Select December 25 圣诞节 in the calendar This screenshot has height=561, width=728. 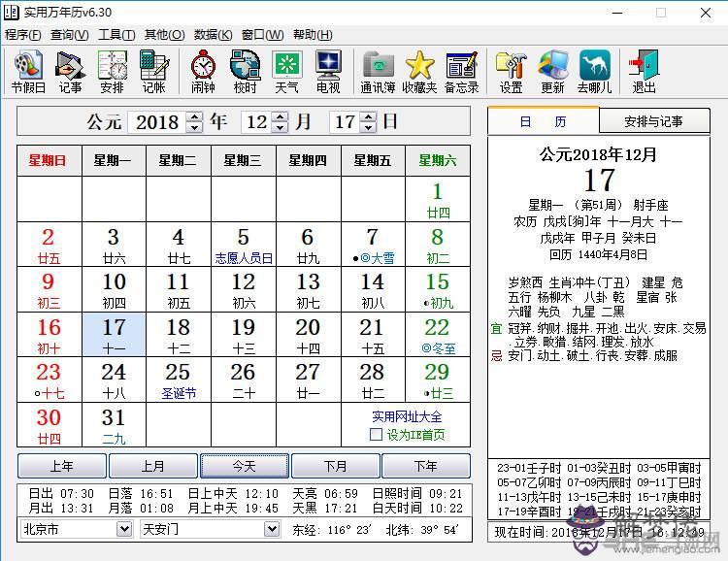(178, 379)
